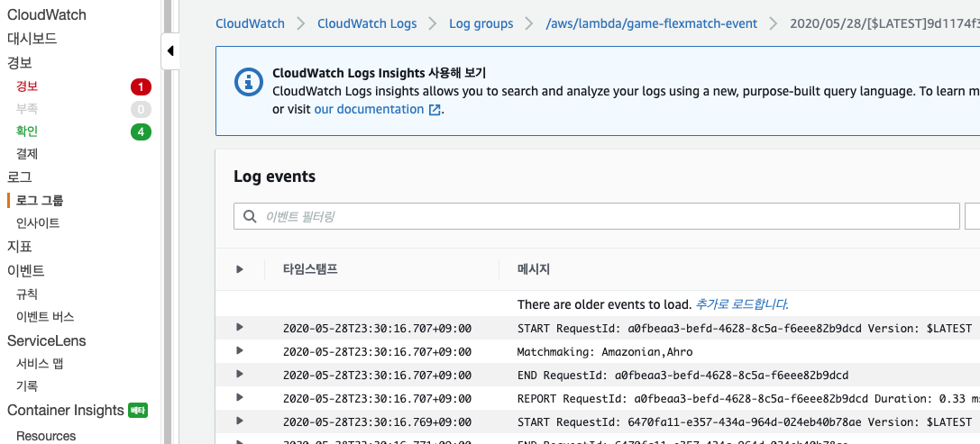Collapse the sidebar with the arrow handle
Viewport: 980px width, 444px height.
coord(170,51)
